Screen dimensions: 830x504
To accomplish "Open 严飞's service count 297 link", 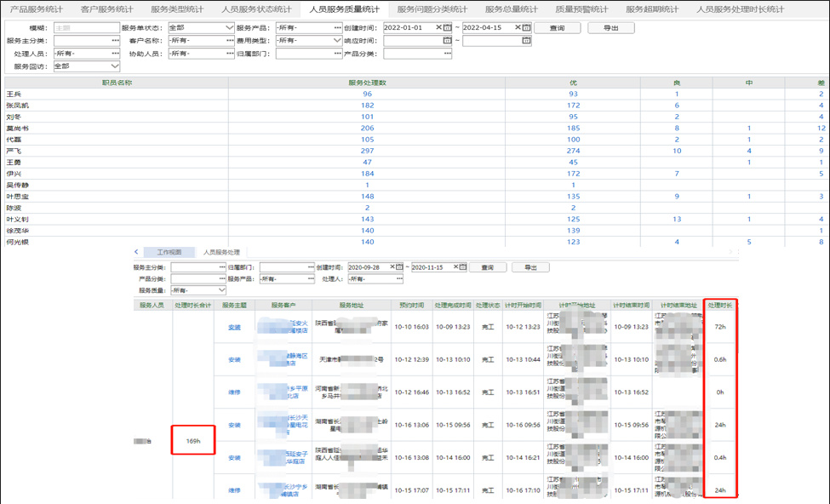I will (x=367, y=151).
